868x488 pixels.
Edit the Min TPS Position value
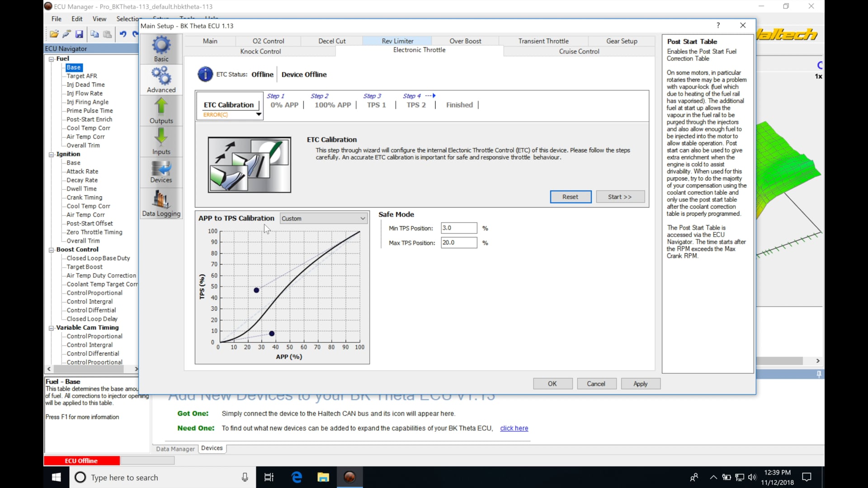click(x=458, y=228)
